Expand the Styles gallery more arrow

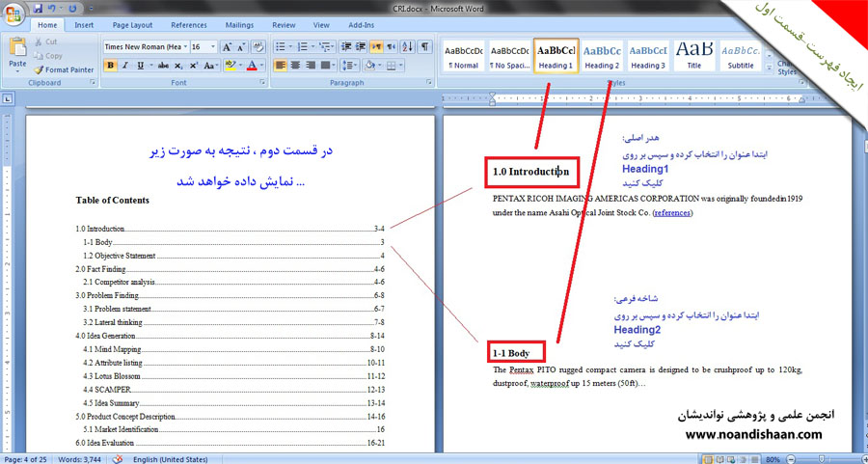[x=768, y=68]
